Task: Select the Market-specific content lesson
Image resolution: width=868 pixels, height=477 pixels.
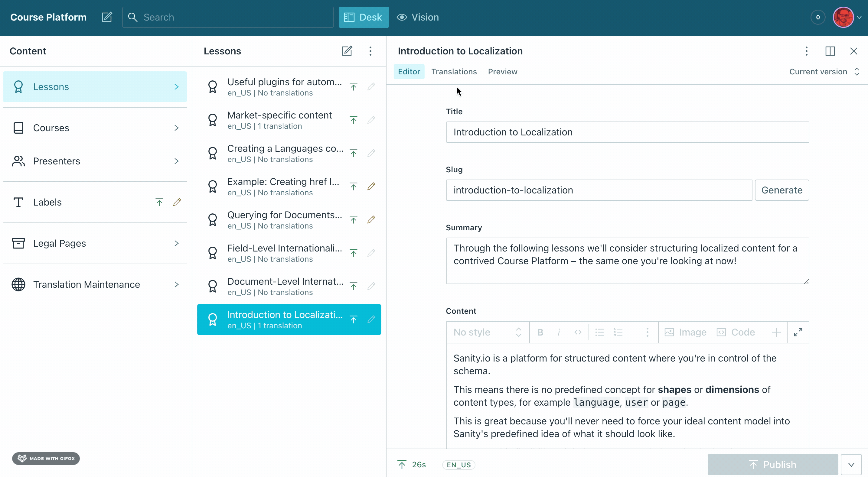Action: point(279,120)
